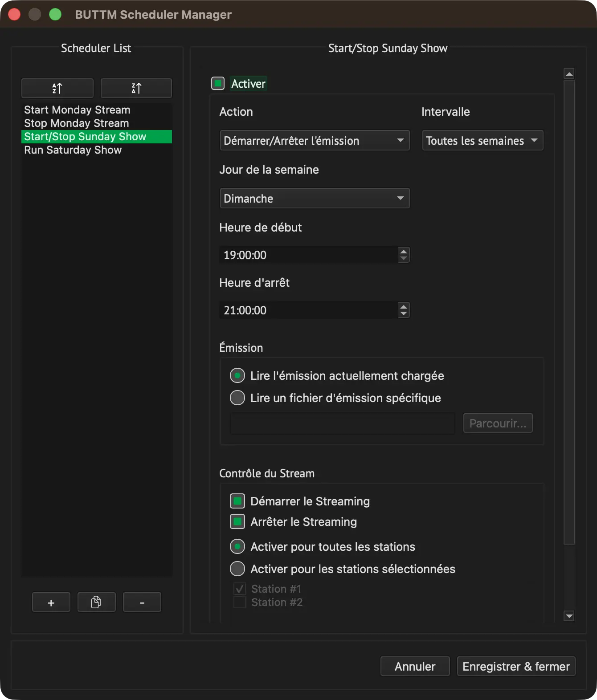This screenshot has height=700, width=597.
Task: Click Enregistrer & fermer
Action: (516, 666)
